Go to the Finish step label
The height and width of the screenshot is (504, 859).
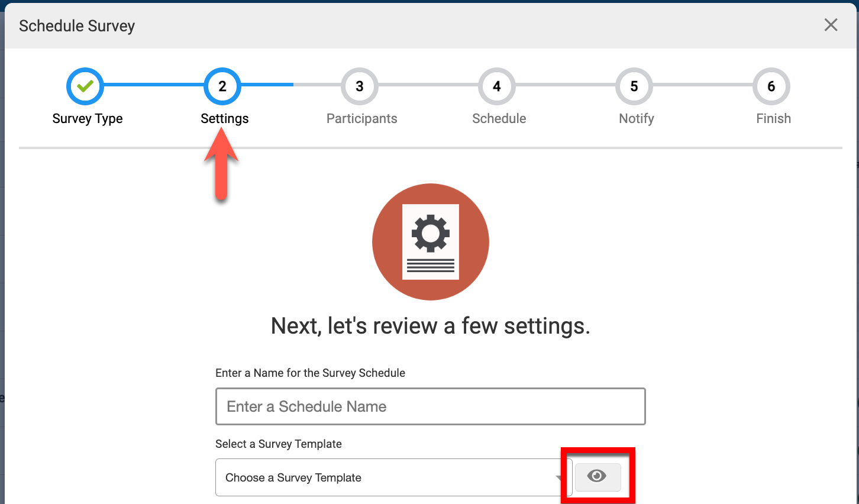click(x=773, y=118)
